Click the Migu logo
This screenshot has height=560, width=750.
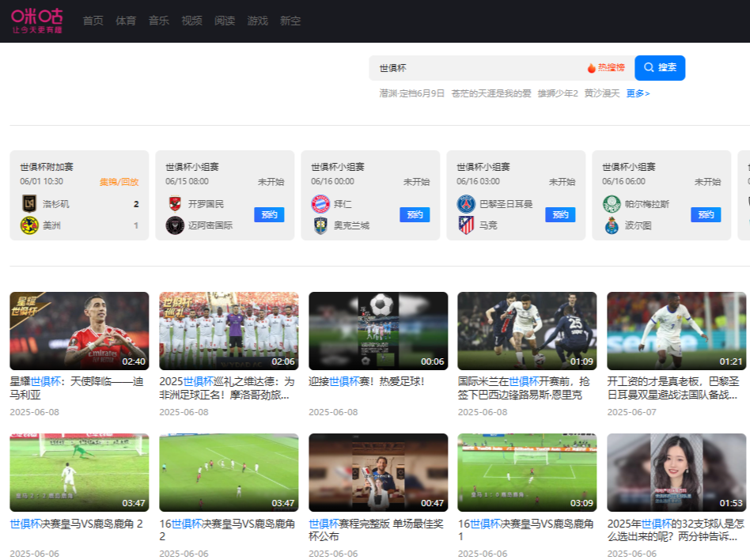click(x=37, y=21)
